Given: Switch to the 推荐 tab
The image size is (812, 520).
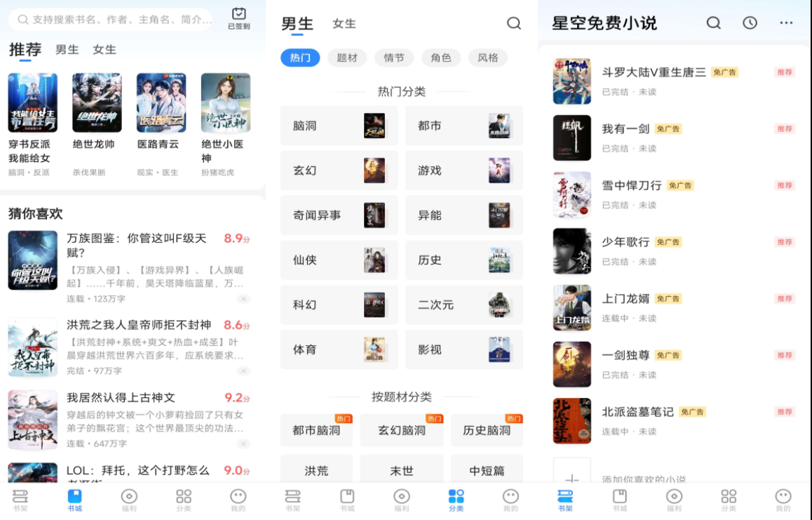Looking at the screenshot, I should 25,49.
